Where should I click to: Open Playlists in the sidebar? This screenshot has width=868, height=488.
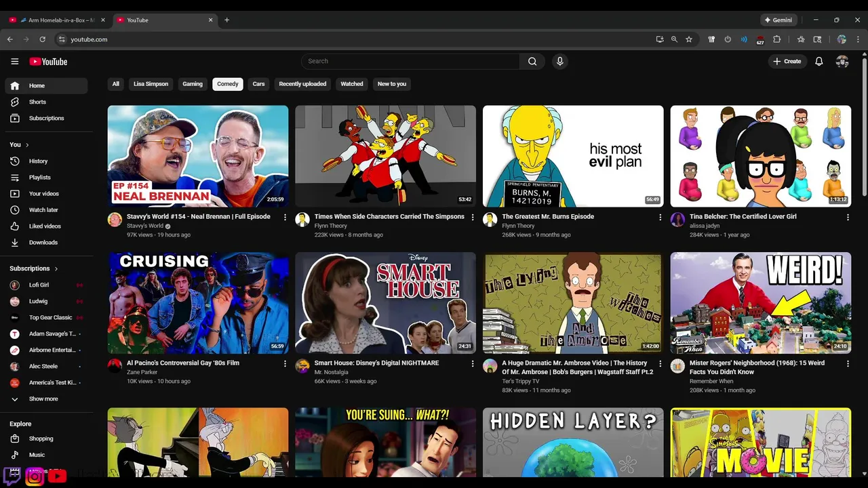pyautogui.click(x=46, y=178)
